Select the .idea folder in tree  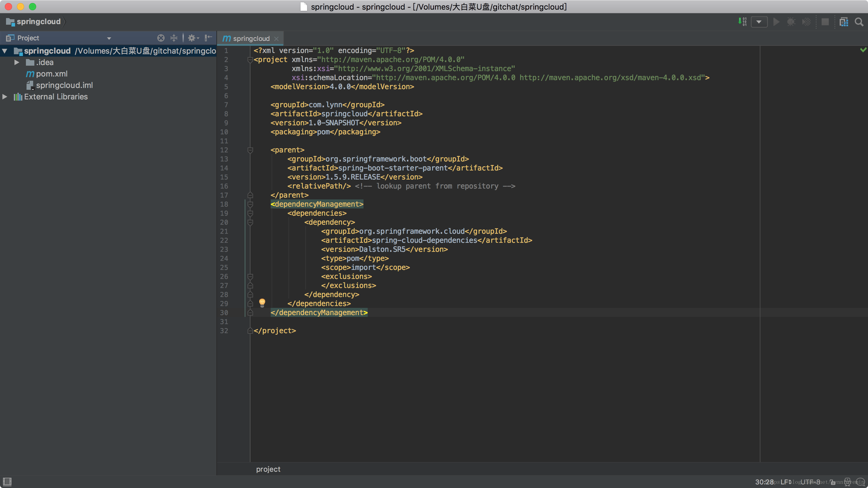coord(45,62)
